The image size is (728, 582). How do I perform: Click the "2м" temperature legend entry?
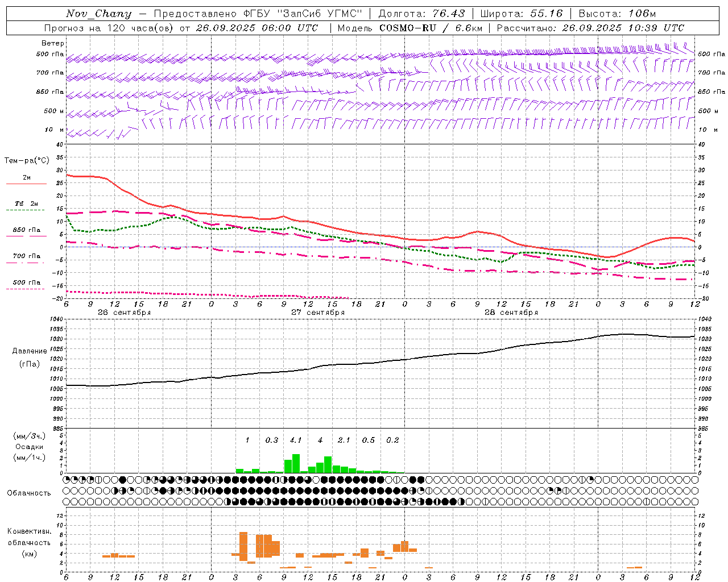(27, 178)
